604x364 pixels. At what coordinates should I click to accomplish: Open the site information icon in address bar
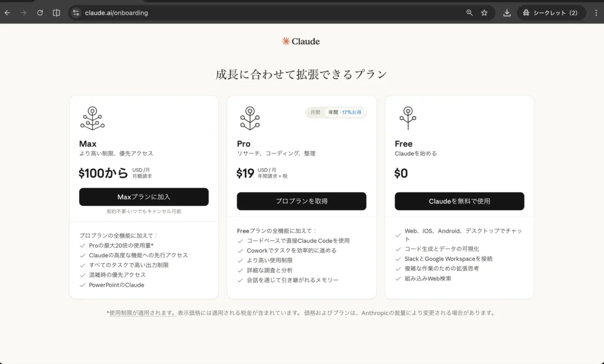(75, 12)
